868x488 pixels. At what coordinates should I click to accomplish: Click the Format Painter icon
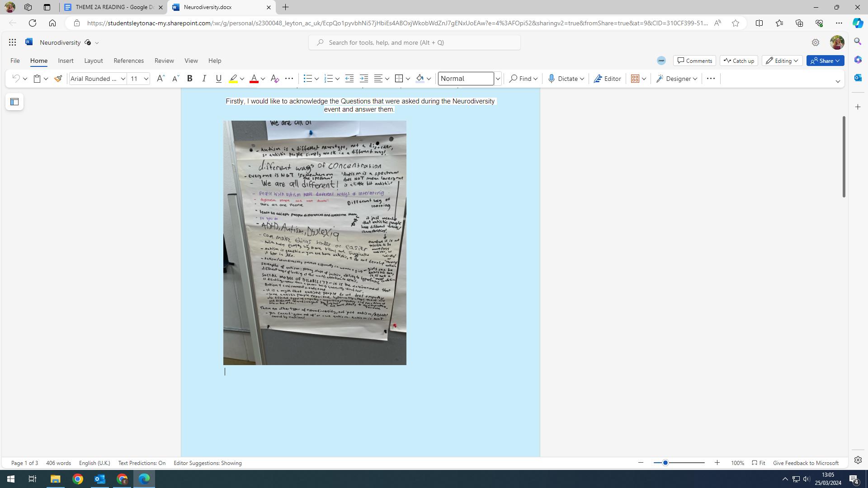coord(58,79)
